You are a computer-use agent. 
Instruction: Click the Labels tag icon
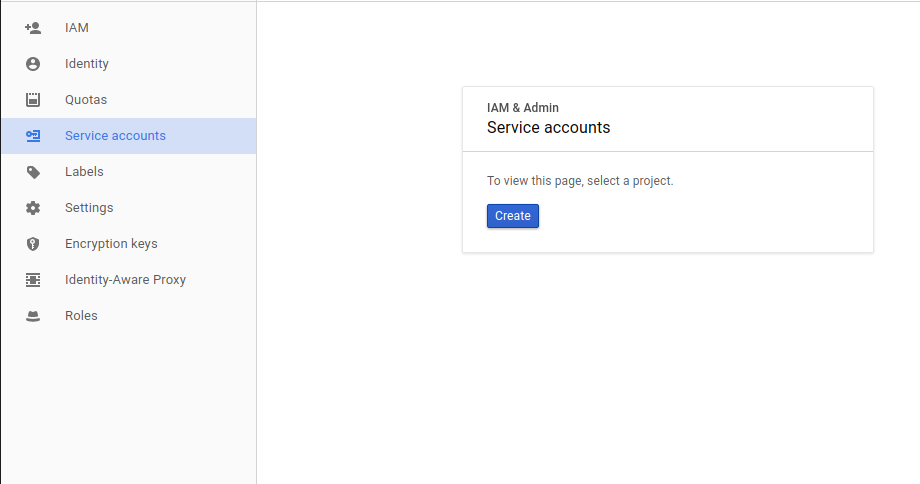33,172
